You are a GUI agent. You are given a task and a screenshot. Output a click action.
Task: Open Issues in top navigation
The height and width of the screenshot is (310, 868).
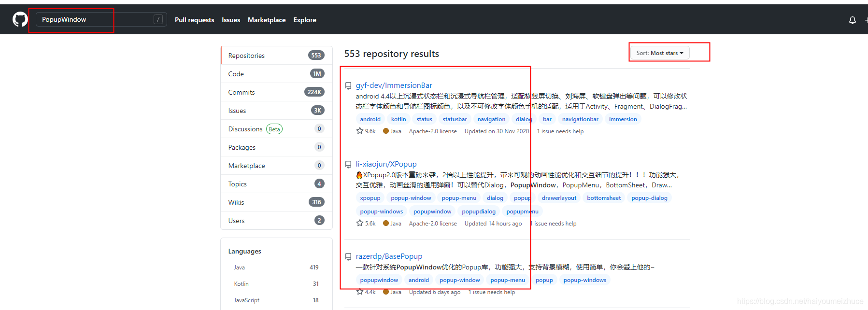coord(231,20)
